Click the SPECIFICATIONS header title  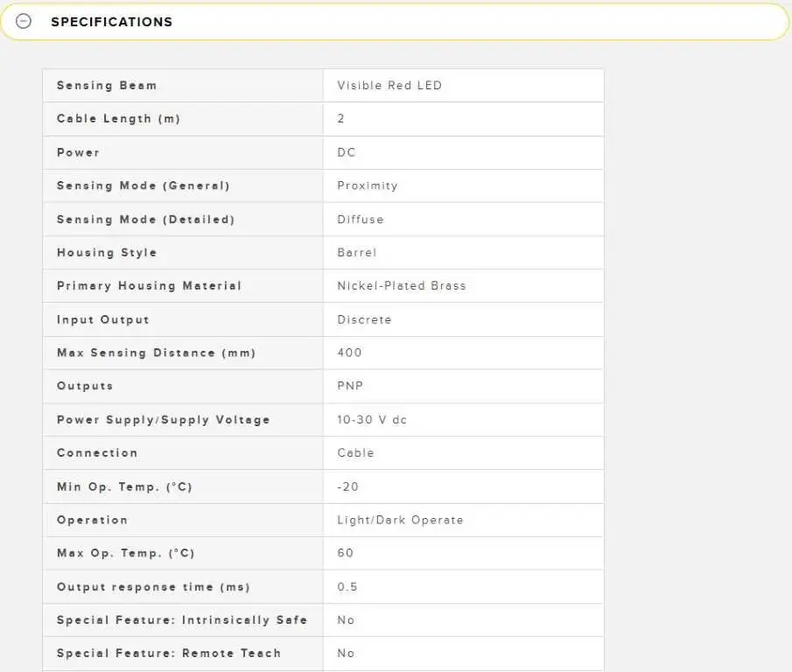pyautogui.click(x=111, y=22)
